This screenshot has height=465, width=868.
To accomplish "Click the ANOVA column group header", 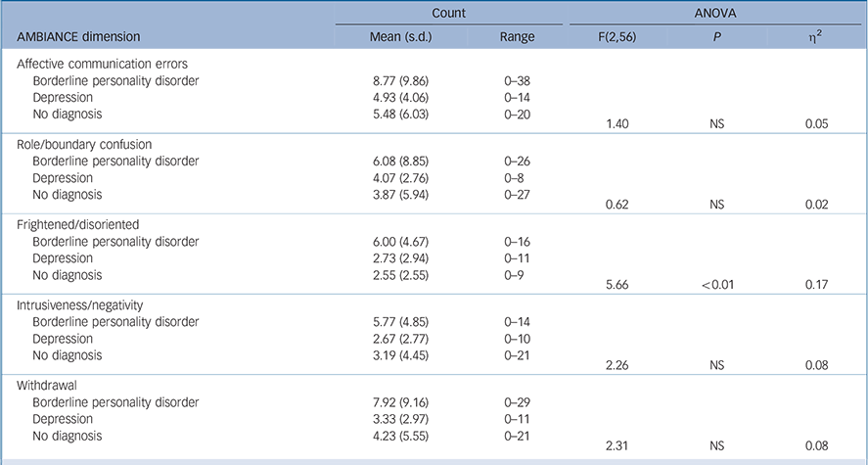I will click(715, 13).
